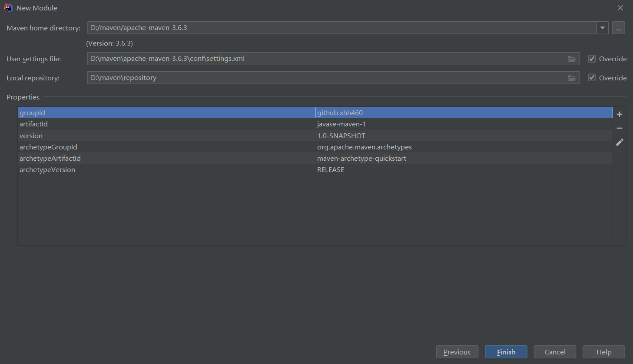
Task: Click the Help button
Action: click(x=604, y=352)
